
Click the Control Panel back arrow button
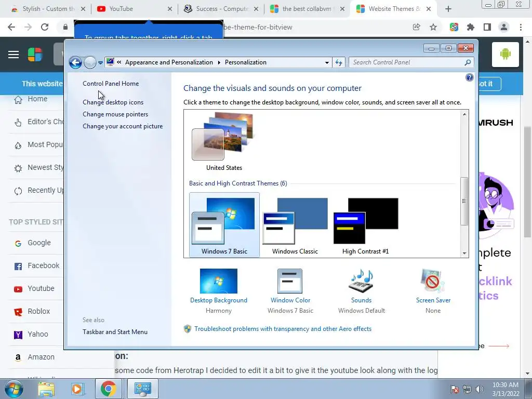[75, 62]
